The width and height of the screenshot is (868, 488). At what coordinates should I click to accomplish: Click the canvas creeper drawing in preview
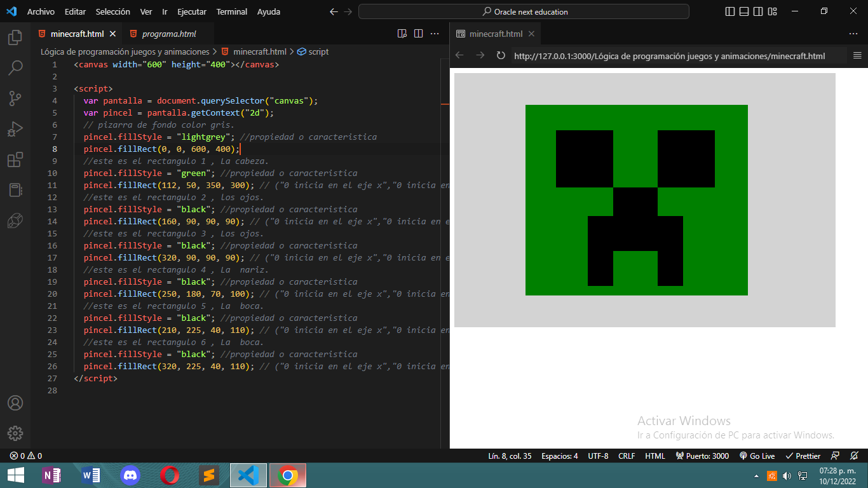point(644,200)
